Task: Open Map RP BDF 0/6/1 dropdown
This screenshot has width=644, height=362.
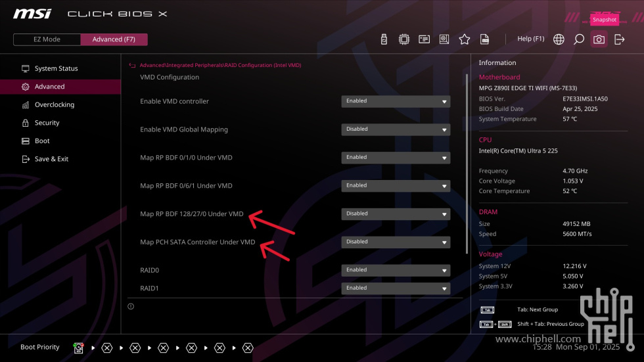Action: [x=396, y=186]
